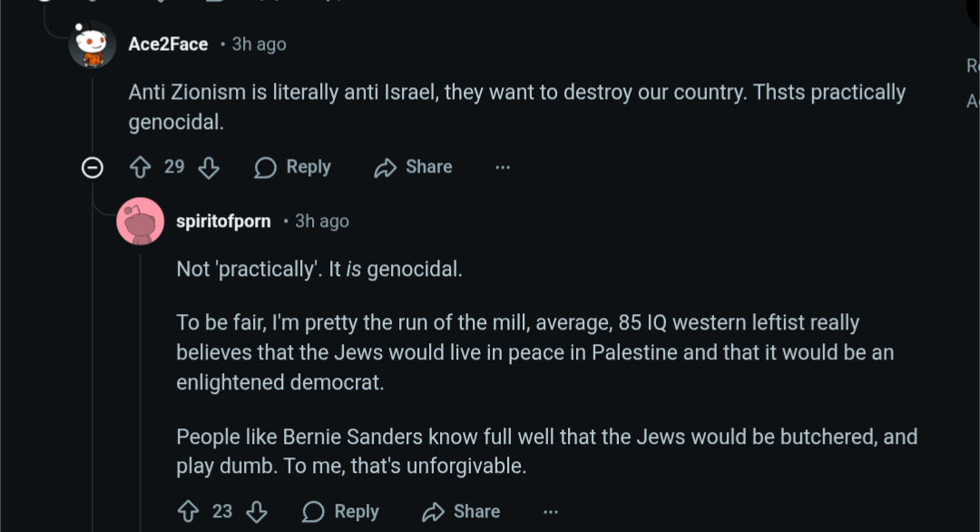Open Ace2Face's avatar profile picture
The image size is (980, 532).
[93, 44]
